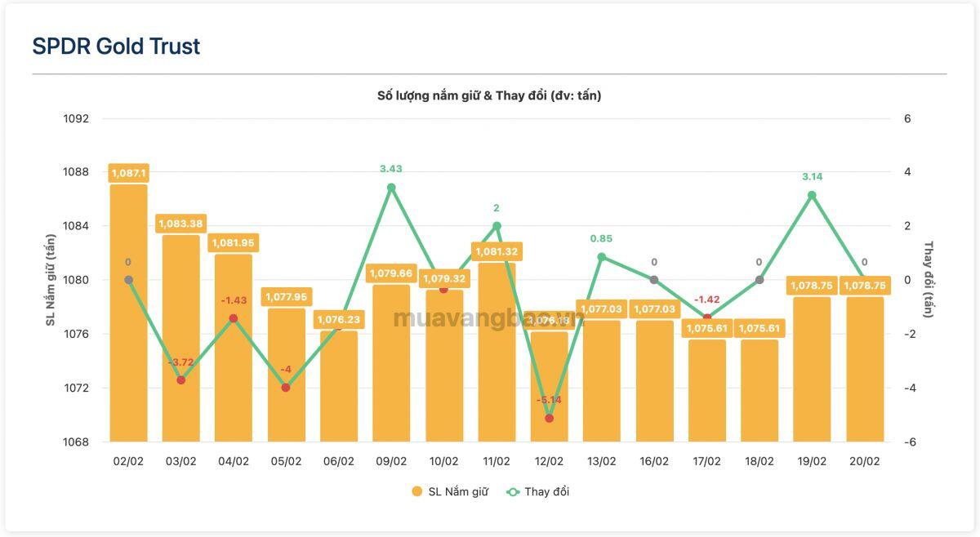
Task: Select the 12/02 holdings bar
Action: pyautogui.click(x=549, y=386)
